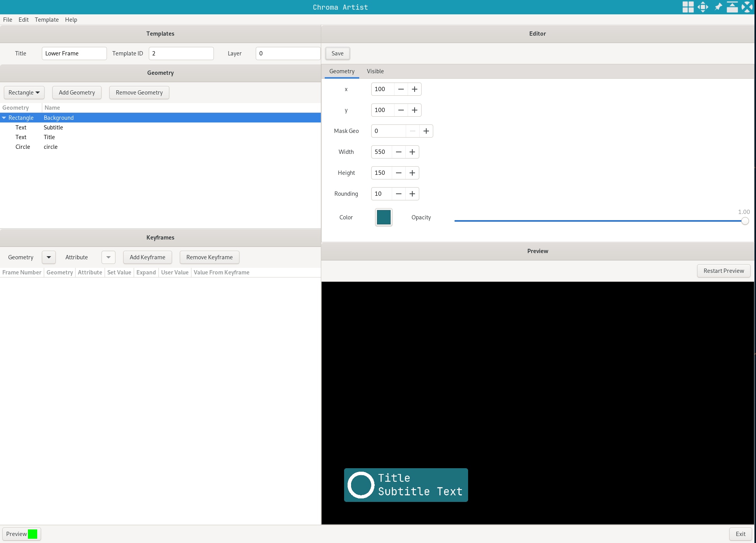Click the Opacity slider handle
This screenshot has width=756, height=543.
pyautogui.click(x=745, y=221)
